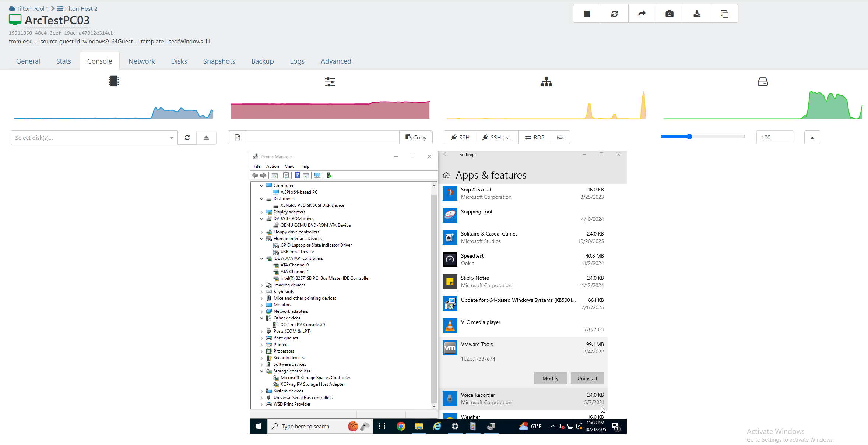868x445 pixels.
Task: Open the View menu in Device Manager
Action: point(289,166)
